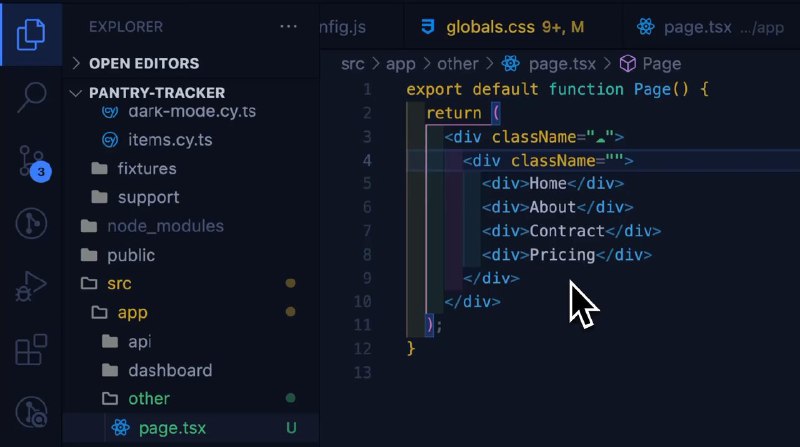Expand the node_modules folder

(x=165, y=226)
